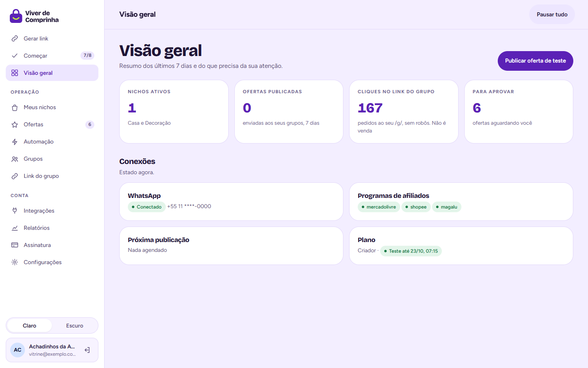The height and width of the screenshot is (368, 588).
Task: Click the people icon beside Grupos
Action: (x=15, y=159)
